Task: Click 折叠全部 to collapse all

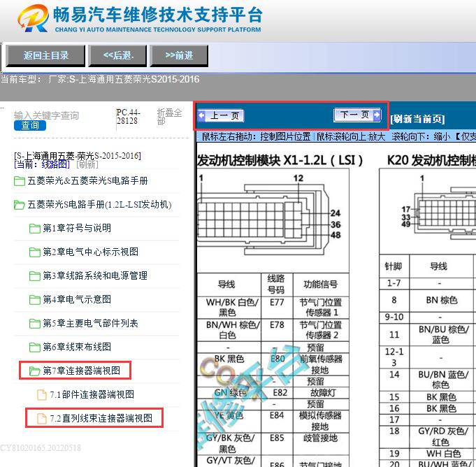Action: [169, 117]
